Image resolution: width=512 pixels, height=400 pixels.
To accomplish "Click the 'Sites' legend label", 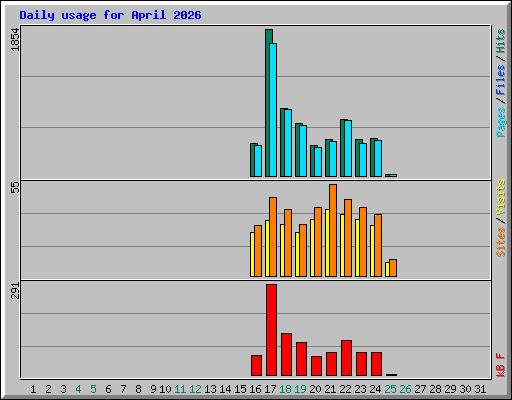I will (x=501, y=242).
